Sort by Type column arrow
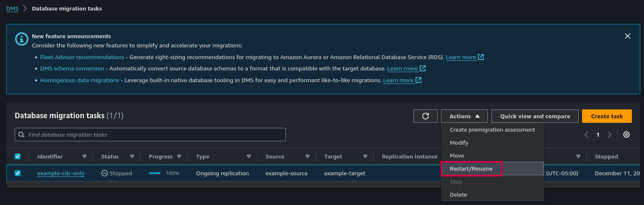The image size is (644, 205). click(x=249, y=156)
